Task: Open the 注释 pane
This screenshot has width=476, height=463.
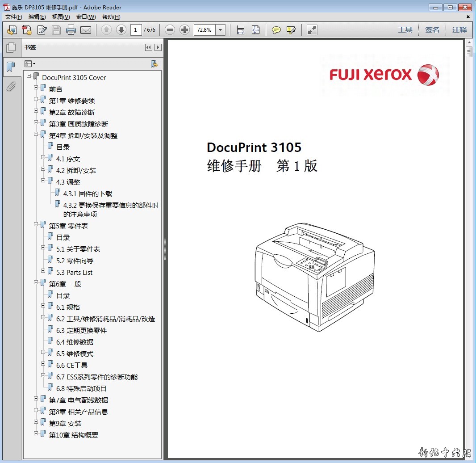Action: click(459, 30)
